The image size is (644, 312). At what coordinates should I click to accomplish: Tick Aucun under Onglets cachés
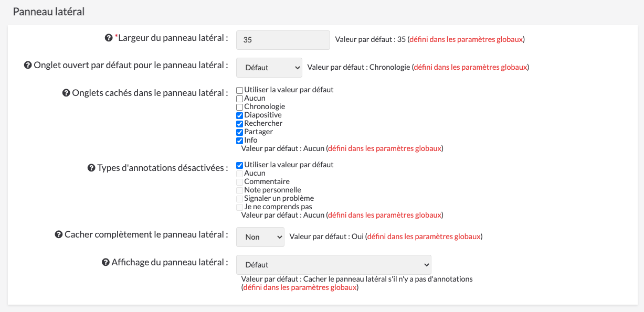239,99
